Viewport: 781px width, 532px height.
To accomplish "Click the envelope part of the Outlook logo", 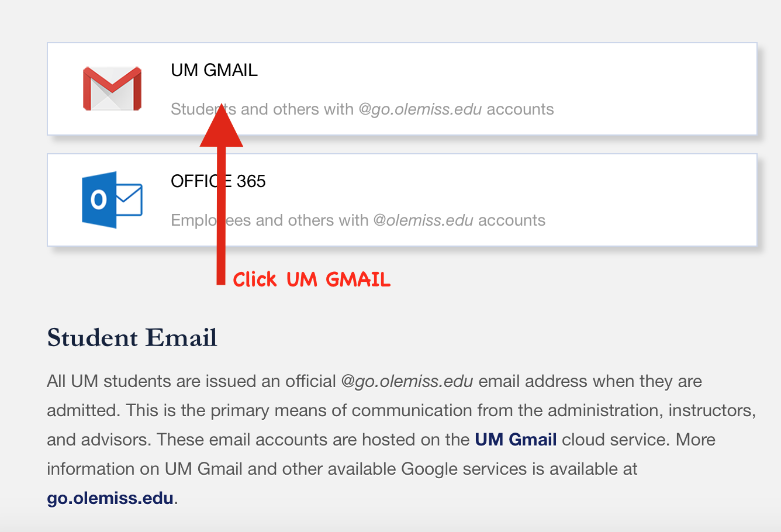I will [129, 200].
